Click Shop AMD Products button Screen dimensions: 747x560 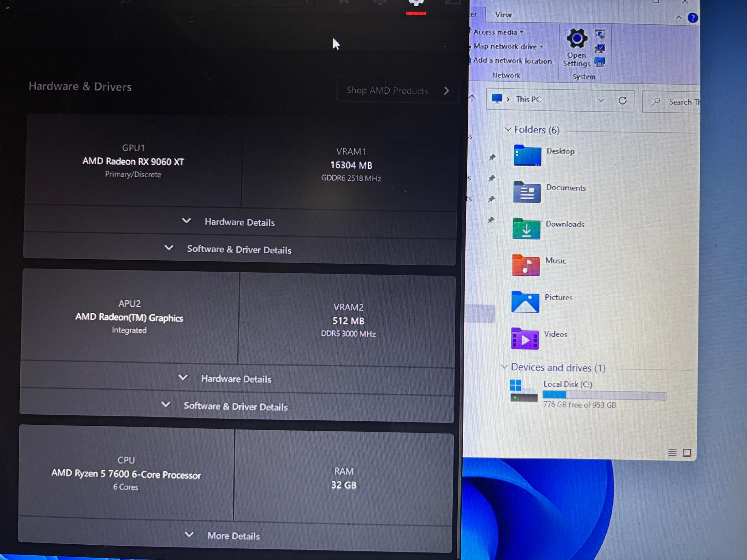click(397, 90)
